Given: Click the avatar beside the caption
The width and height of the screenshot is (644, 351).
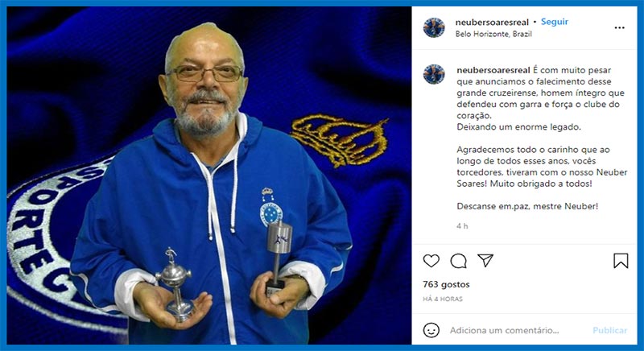Looking at the screenshot, I should (x=434, y=74).
